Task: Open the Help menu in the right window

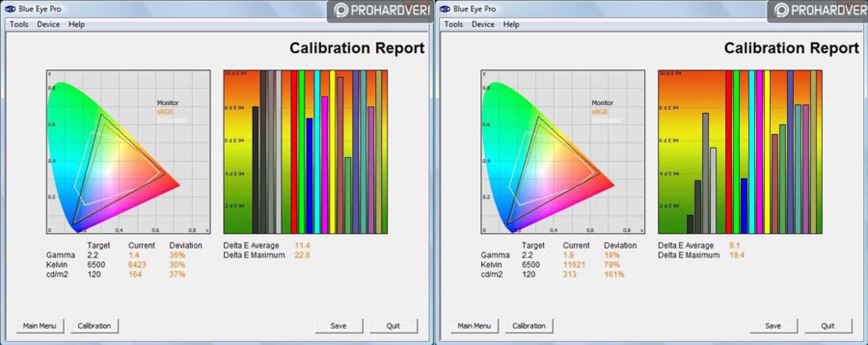Action: coord(511,24)
